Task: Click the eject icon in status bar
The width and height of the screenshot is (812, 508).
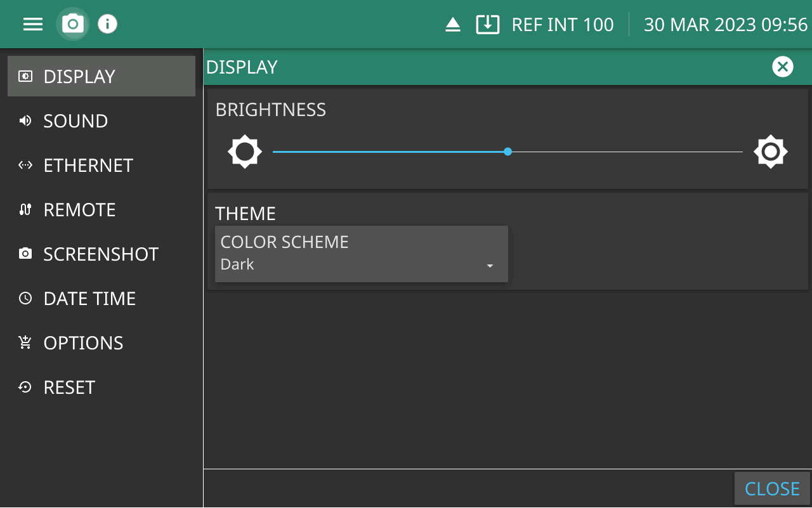Action: pos(452,25)
